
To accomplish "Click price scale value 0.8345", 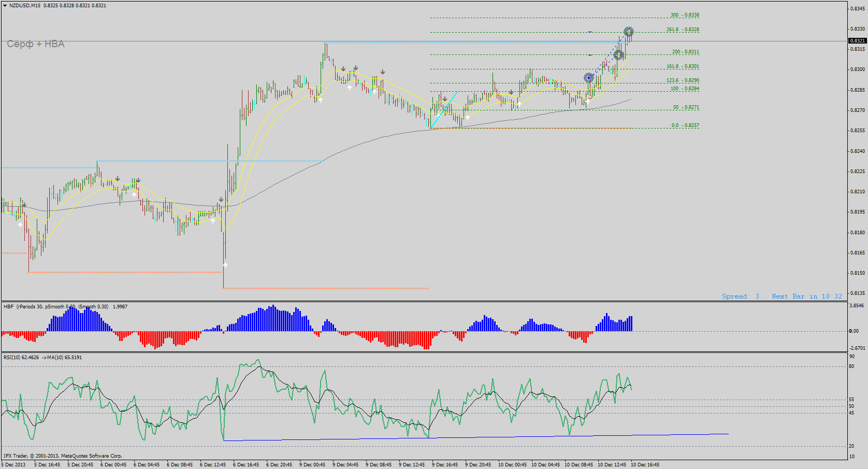I will point(858,8).
